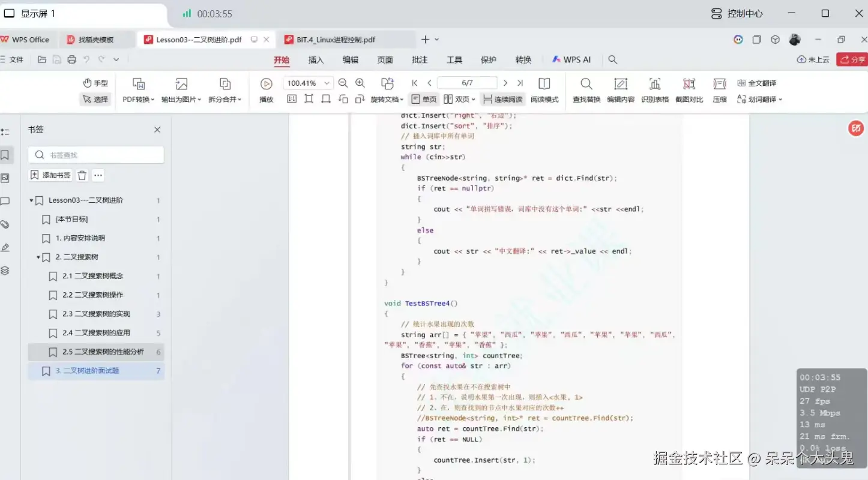Open 找稻壳模板 tab
868x480 pixels.
tap(96, 40)
